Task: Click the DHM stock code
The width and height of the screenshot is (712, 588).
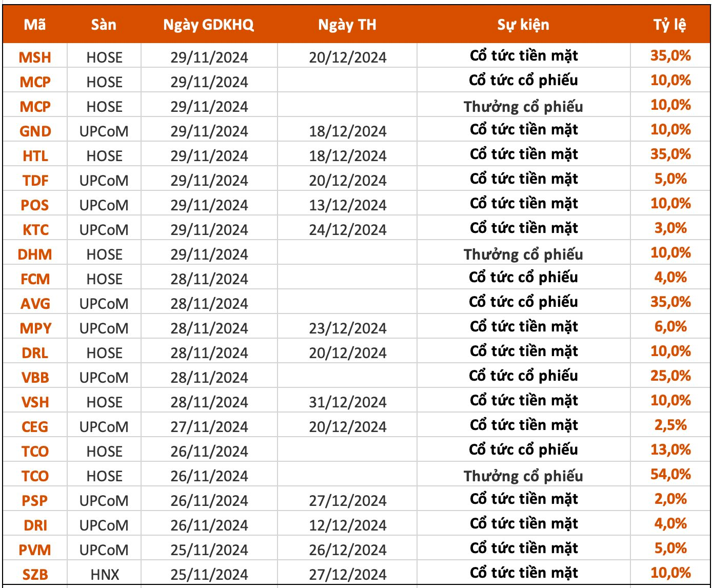Action: (35, 254)
